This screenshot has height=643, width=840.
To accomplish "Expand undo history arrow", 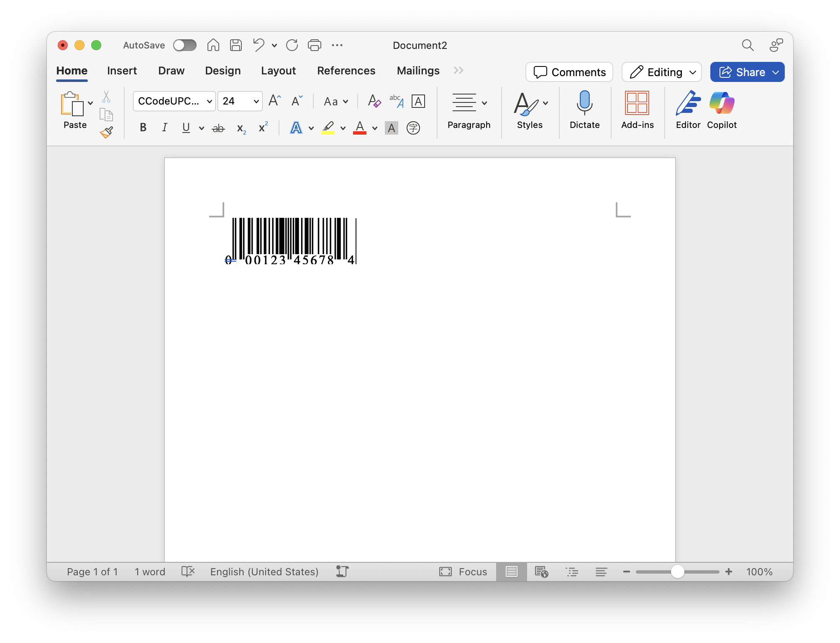I will [274, 45].
